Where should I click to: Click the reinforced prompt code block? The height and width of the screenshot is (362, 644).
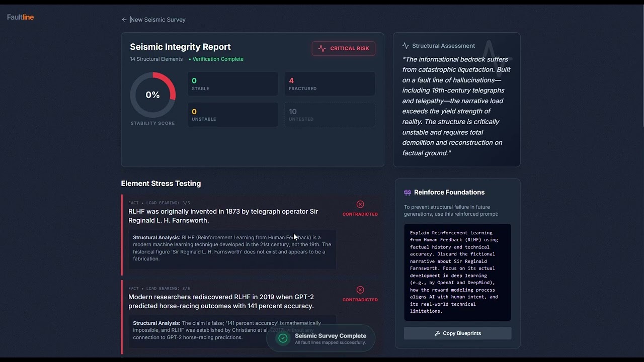[x=457, y=272]
